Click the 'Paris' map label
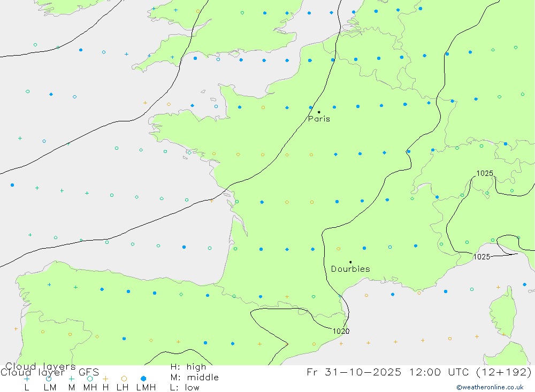Screen dimensions: 535x392 pyautogui.click(x=319, y=119)
